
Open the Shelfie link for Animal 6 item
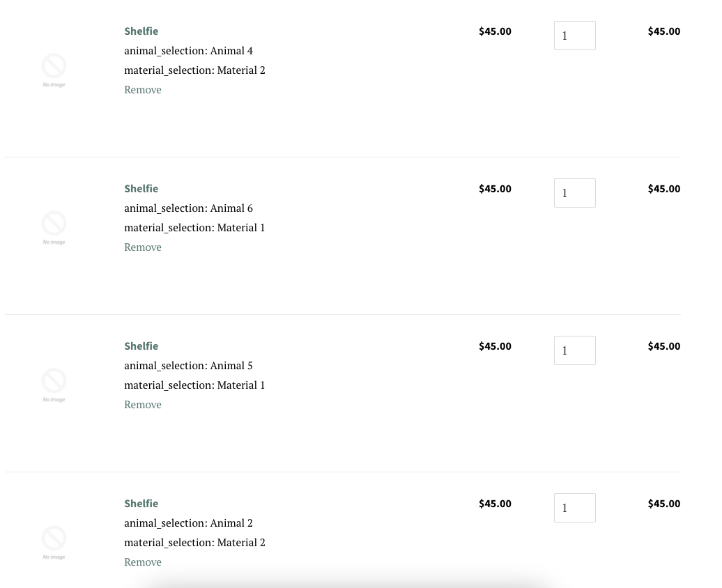(141, 189)
